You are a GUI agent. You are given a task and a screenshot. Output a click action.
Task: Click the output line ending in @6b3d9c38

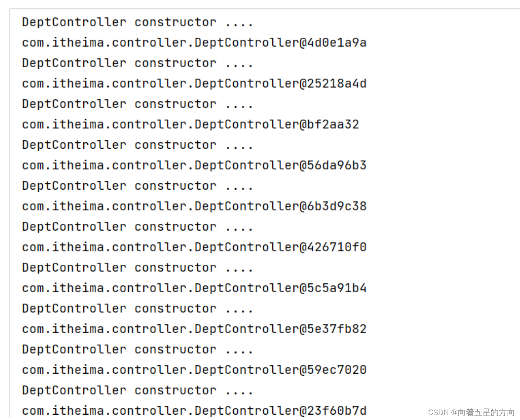pos(194,206)
